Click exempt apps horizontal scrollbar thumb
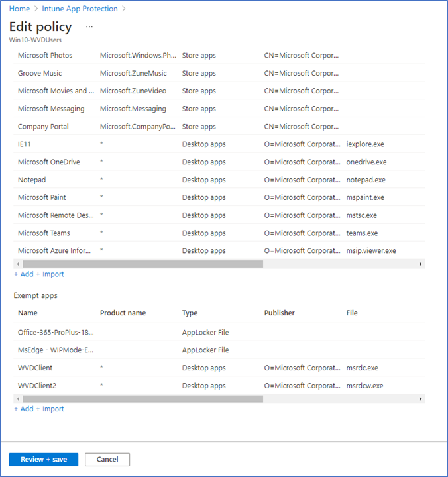Viewport: 448px width, 477px height. (x=142, y=399)
